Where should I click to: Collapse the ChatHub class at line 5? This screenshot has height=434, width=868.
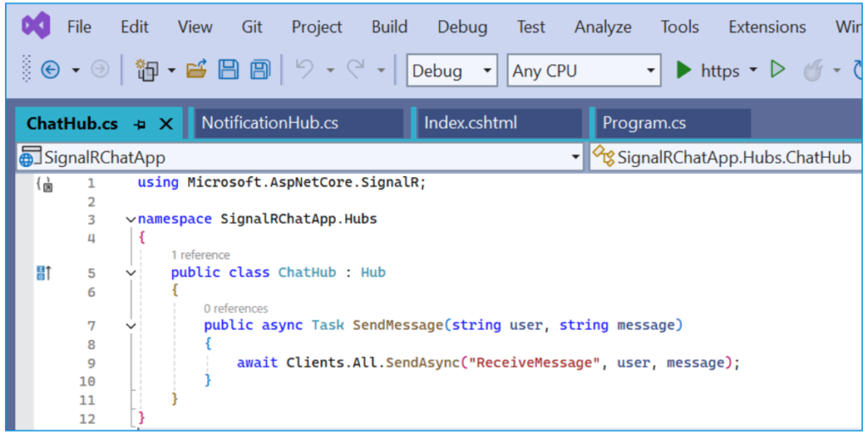coord(131,273)
